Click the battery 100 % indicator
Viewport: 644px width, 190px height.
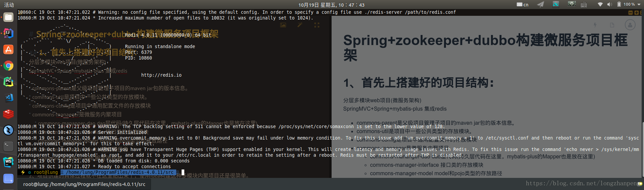tap(626, 4)
